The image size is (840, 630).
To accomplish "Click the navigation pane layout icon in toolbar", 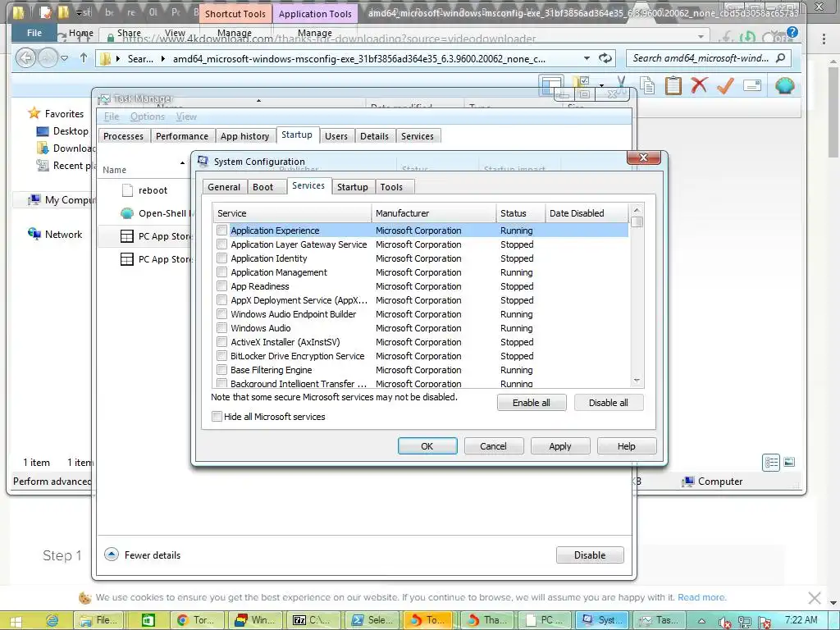I will coord(551,84).
